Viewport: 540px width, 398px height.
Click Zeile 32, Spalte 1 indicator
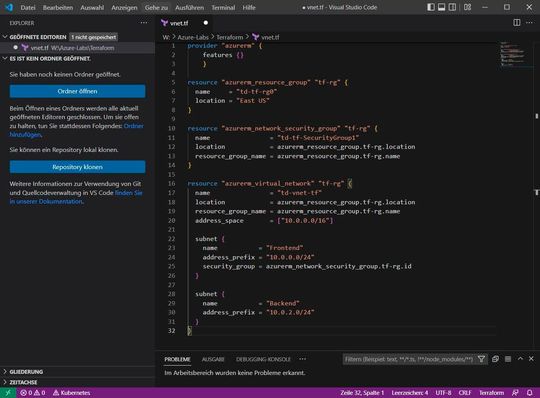pos(362,393)
